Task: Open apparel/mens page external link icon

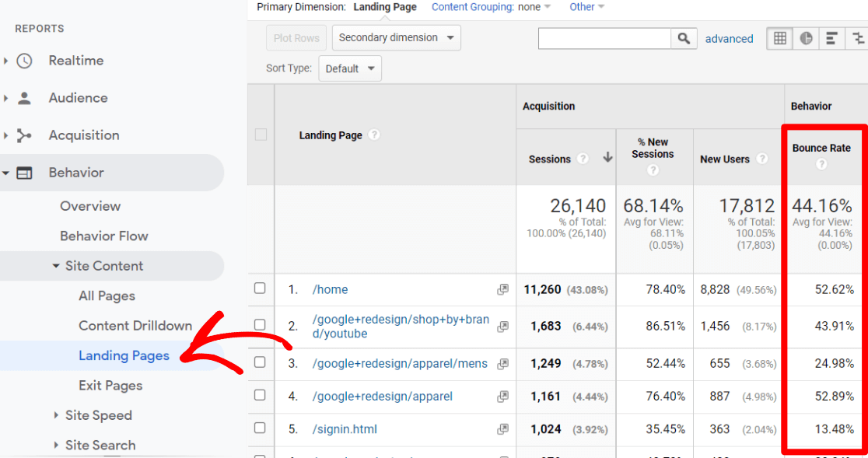Action: tap(502, 363)
